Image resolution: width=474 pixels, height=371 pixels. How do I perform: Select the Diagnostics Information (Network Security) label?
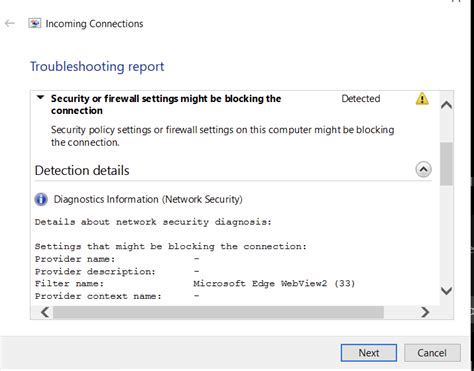(148, 199)
